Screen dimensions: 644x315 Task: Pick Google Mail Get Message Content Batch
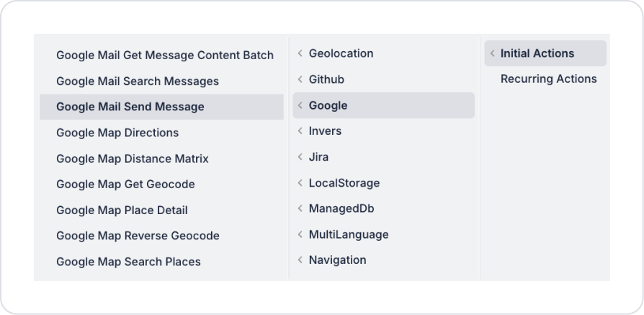click(x=164, y=56)
